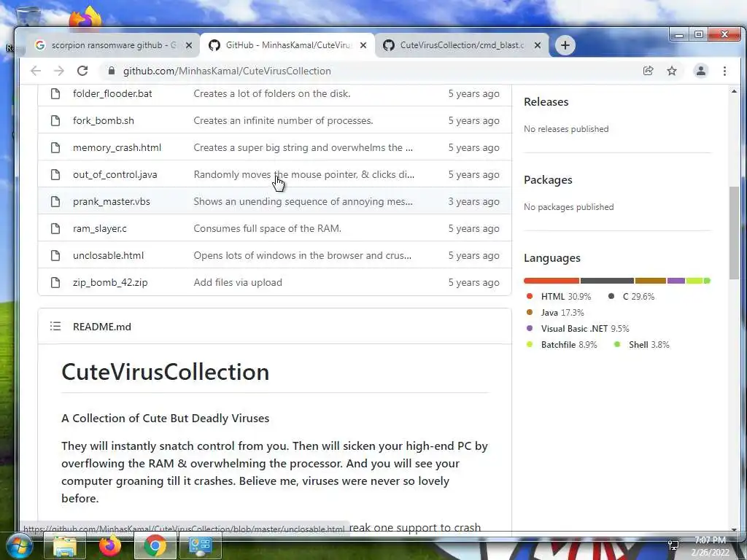Click the Chrome taskbar icon
The image size is (747, 560).
[x=155, y=545]
